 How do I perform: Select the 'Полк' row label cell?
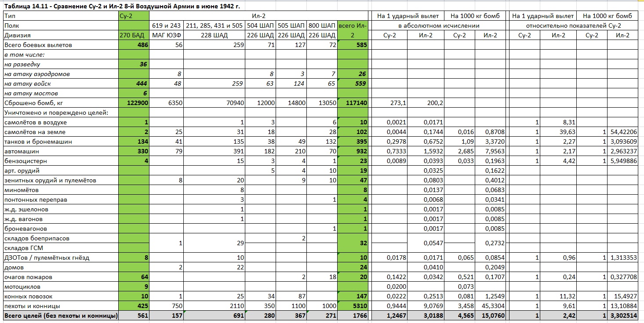(x=61, y=25)
